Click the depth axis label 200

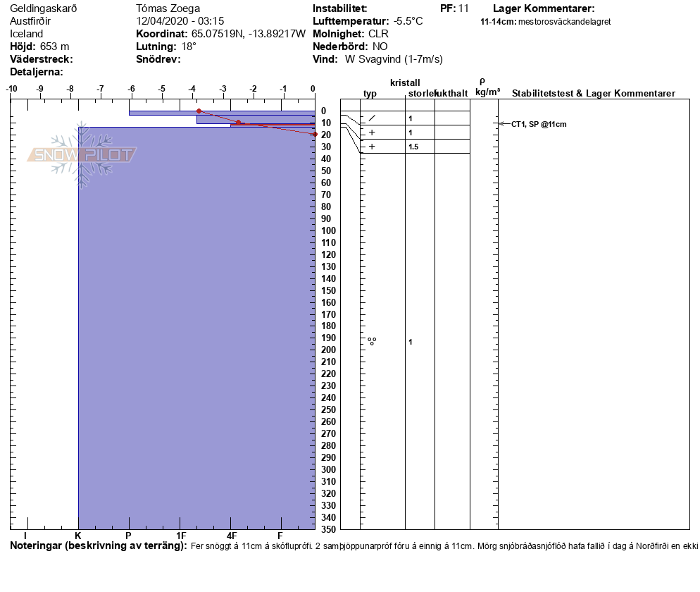(x=329, y=350)
